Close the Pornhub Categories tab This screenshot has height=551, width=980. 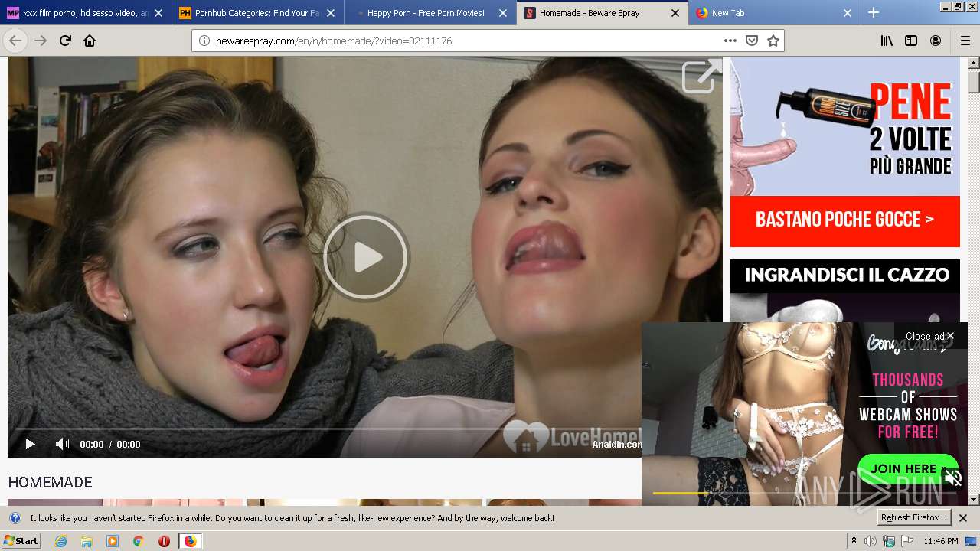point(331,13)
